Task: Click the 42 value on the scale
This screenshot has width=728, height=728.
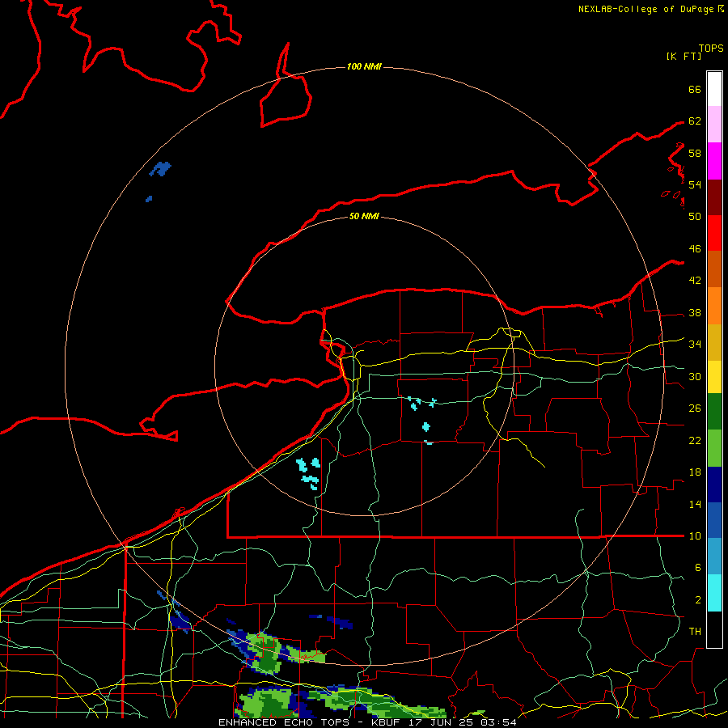Action: [x=695, y=280]
